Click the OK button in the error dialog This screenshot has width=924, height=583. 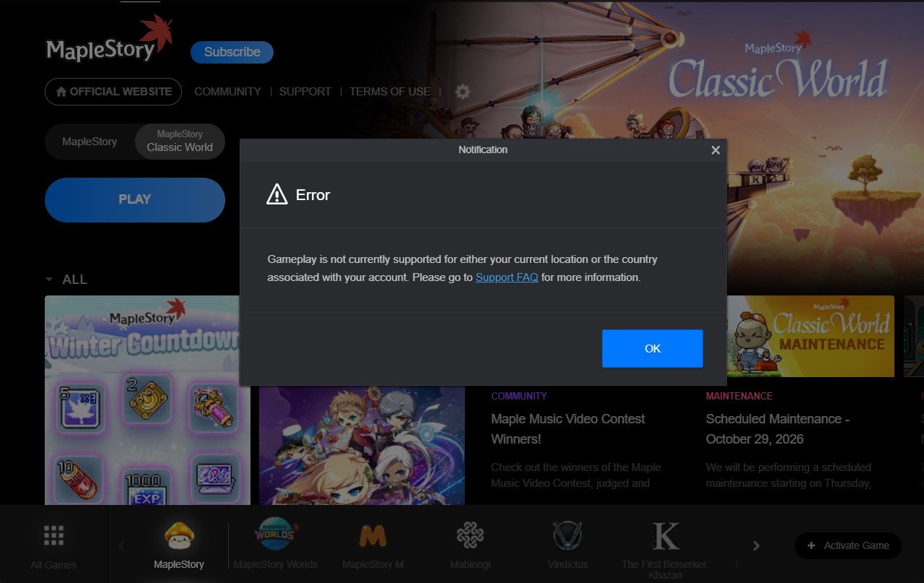[653, 348]
